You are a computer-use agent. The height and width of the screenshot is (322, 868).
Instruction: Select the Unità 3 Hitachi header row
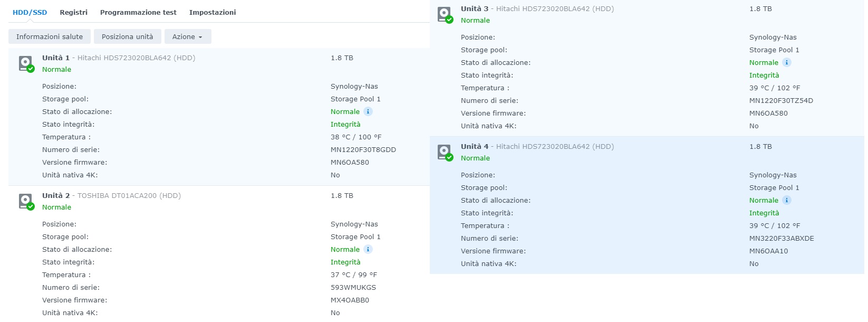pyautogui.click(x=537, y=8)
